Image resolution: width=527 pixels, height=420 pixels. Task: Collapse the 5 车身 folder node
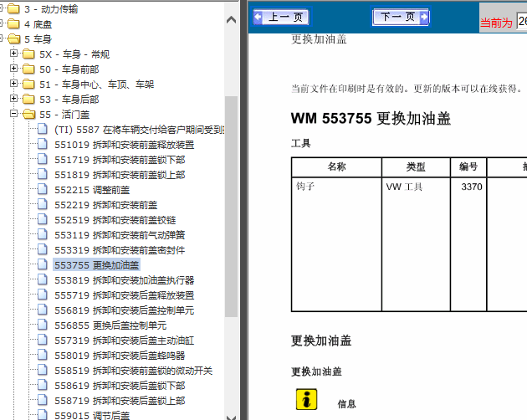[x=1, y=38]
